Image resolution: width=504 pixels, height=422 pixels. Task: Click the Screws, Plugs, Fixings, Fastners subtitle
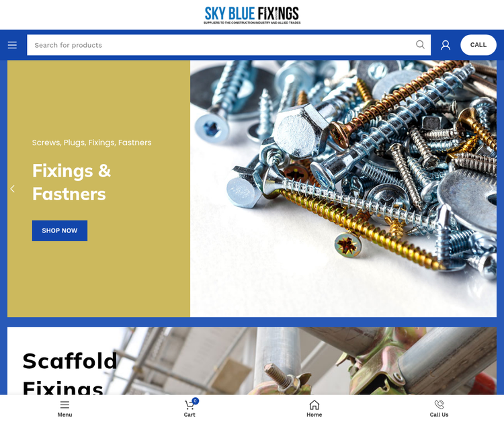pyautogui.click(x=91, y=142)
